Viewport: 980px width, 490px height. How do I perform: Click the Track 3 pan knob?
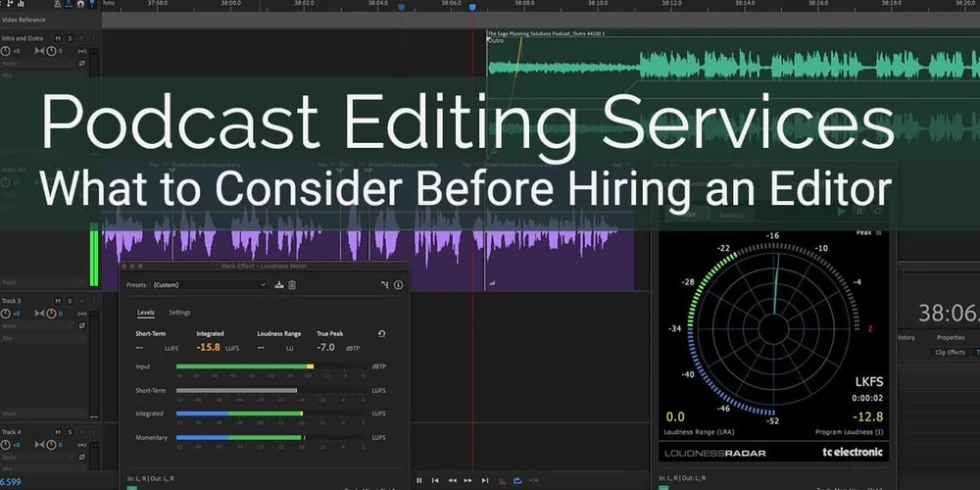[x=51, y=314]
